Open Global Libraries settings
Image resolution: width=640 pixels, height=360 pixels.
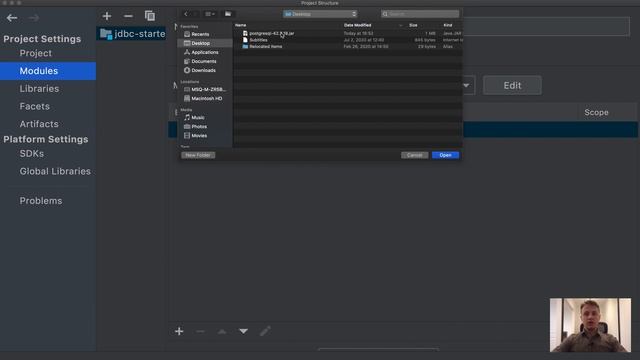[55, 171]
